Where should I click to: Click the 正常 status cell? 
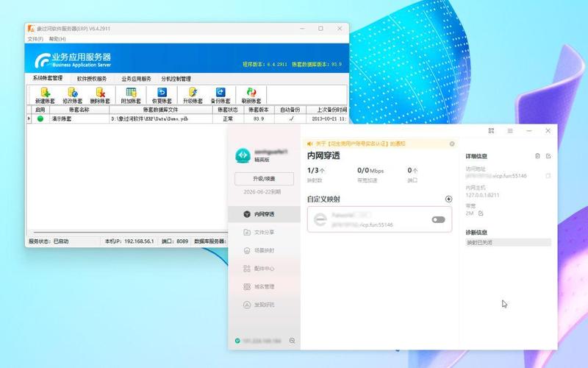228,118
